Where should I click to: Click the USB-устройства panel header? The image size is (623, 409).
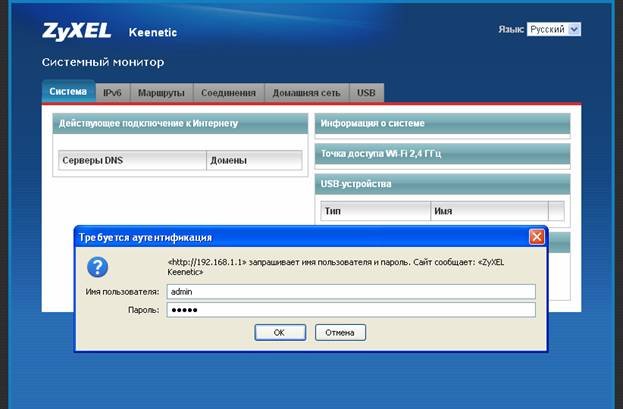[x=441, y=184]
